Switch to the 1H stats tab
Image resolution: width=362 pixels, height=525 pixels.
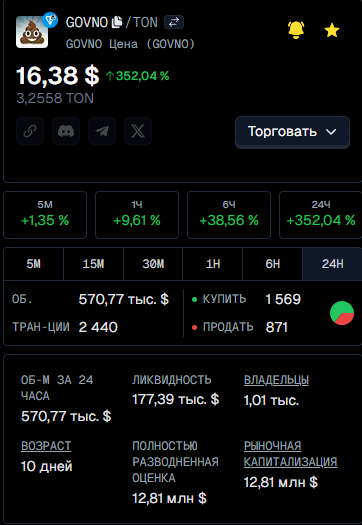[x=213, y=264]
